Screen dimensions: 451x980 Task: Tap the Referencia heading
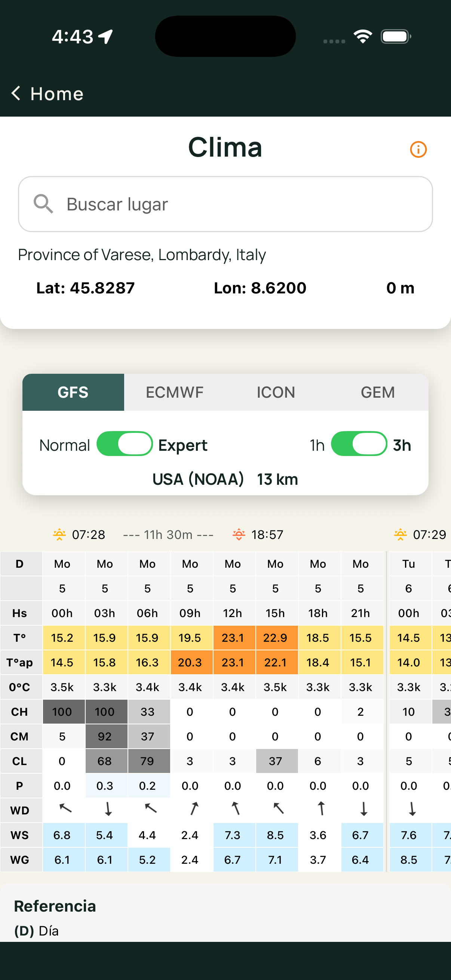(55, 906)
